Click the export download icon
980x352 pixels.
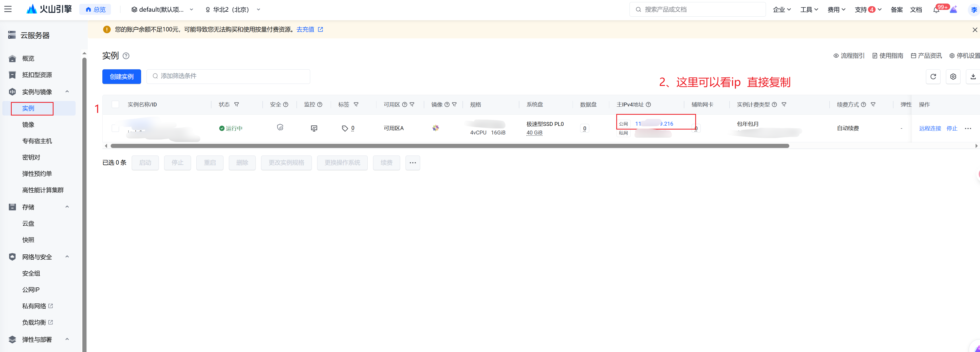[x=973, y=76]
